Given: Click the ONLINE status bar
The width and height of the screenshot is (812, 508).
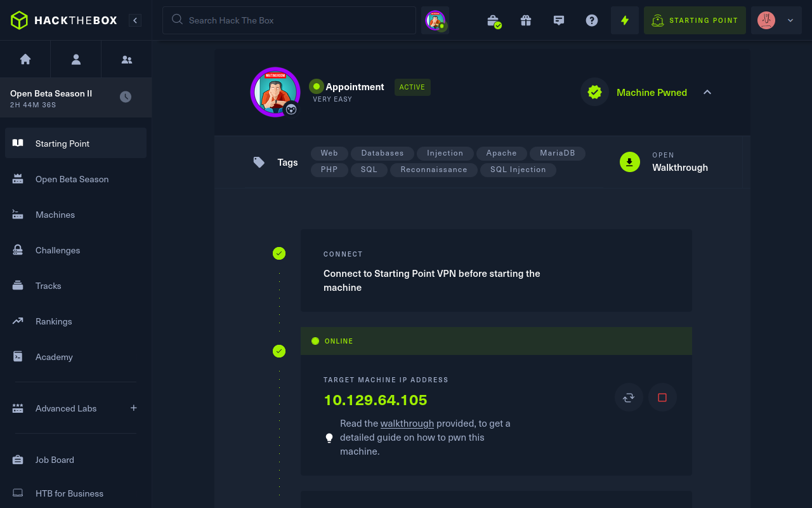Looking at the screenshot, I should [x=496, y=341].
